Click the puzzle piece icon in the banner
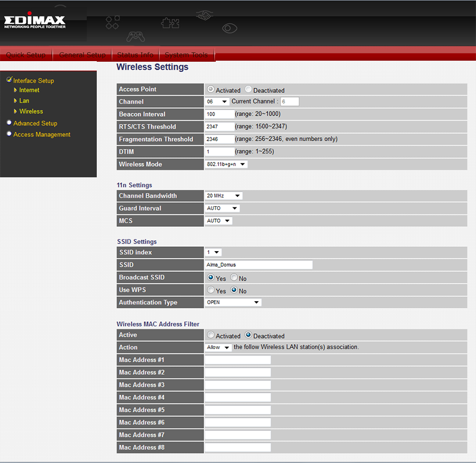This screenshot has width=476, height=463. [x=170, y=23]
